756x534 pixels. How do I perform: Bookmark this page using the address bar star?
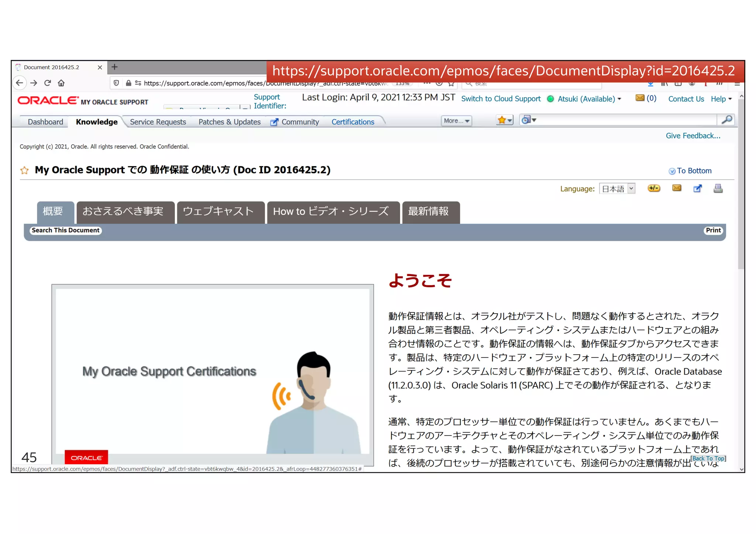[x=451, y=84]
